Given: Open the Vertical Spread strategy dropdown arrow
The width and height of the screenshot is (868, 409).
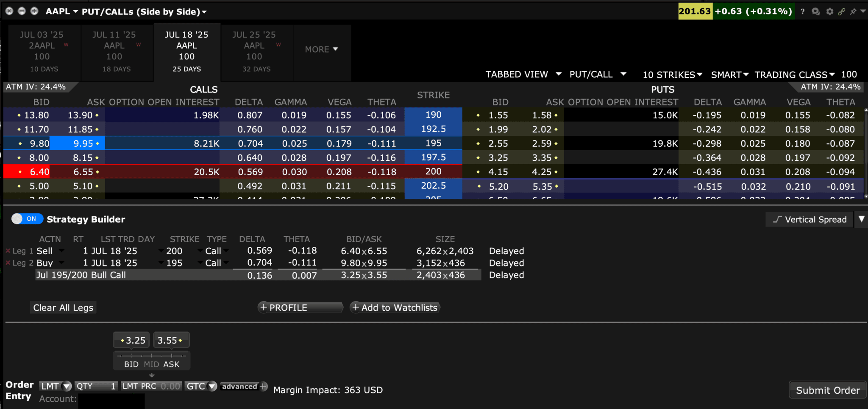Looking at the screenshot, I should pos(861,219).
